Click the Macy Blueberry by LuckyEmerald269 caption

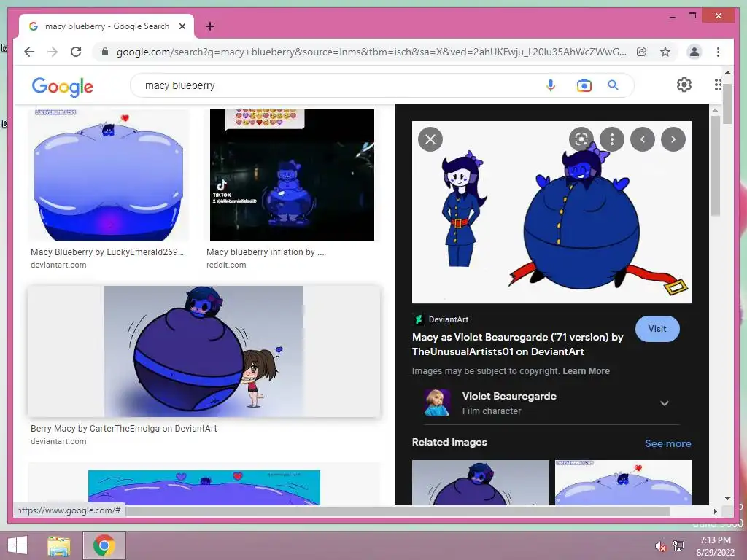(x=107, y=252)
